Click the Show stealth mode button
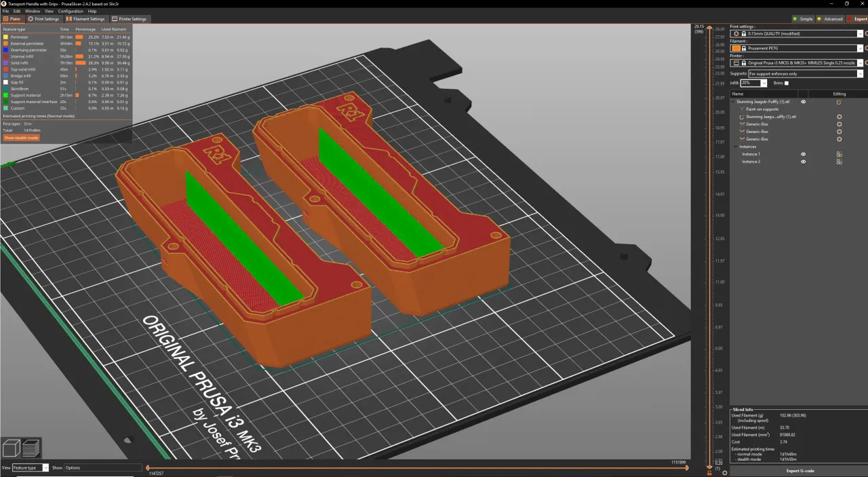 pos(21,138)
